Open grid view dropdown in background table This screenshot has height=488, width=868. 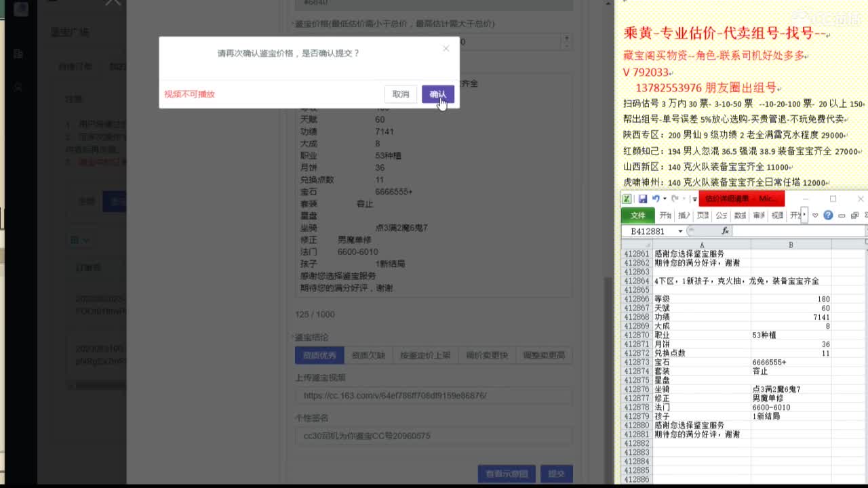[x=80, y=240]
